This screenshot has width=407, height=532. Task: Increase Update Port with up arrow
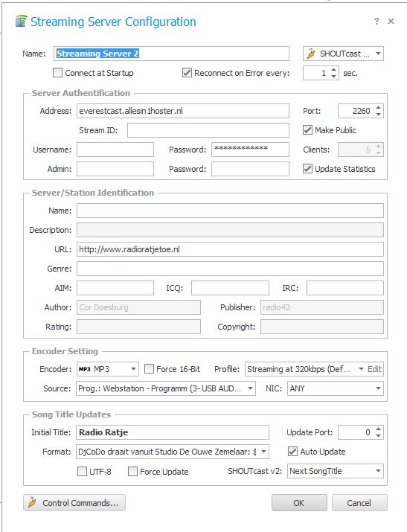(x=379, y=429)
